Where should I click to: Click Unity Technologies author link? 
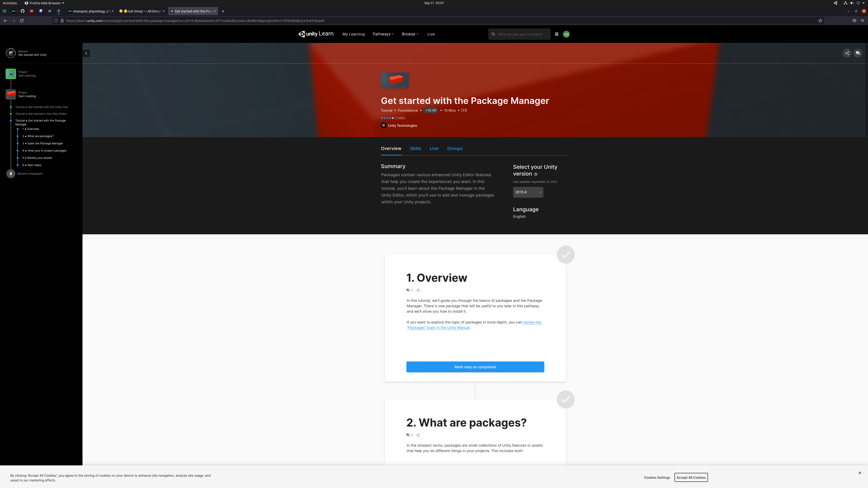coord(402,126)
